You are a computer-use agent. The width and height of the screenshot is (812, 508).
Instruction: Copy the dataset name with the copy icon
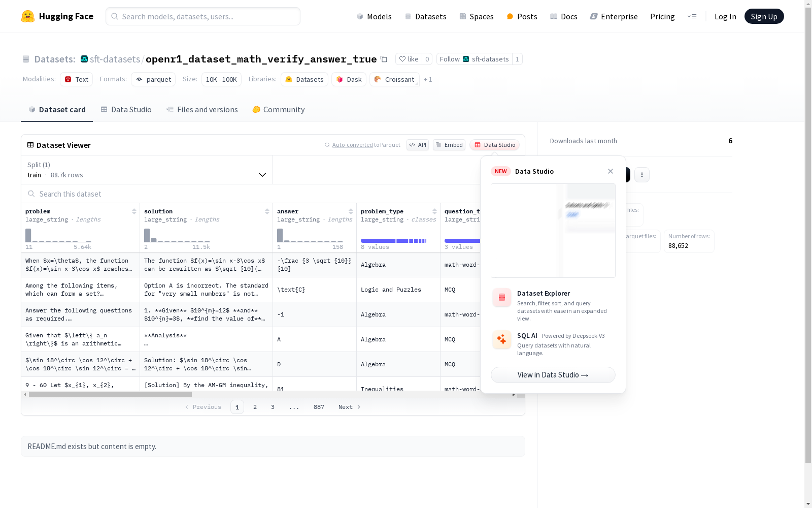[x=384, y=59]
